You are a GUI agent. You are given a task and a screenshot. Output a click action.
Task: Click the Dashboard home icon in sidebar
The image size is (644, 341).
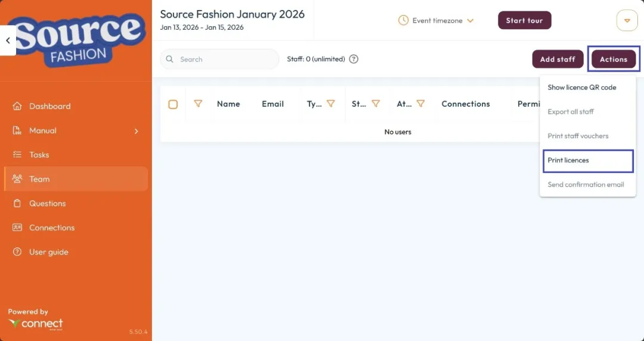point(17,106)
